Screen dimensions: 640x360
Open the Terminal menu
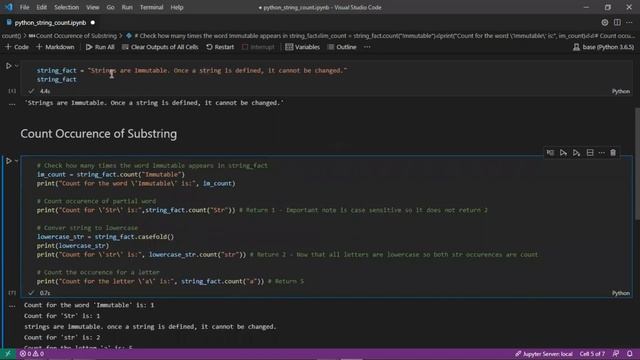coord(151,7)
